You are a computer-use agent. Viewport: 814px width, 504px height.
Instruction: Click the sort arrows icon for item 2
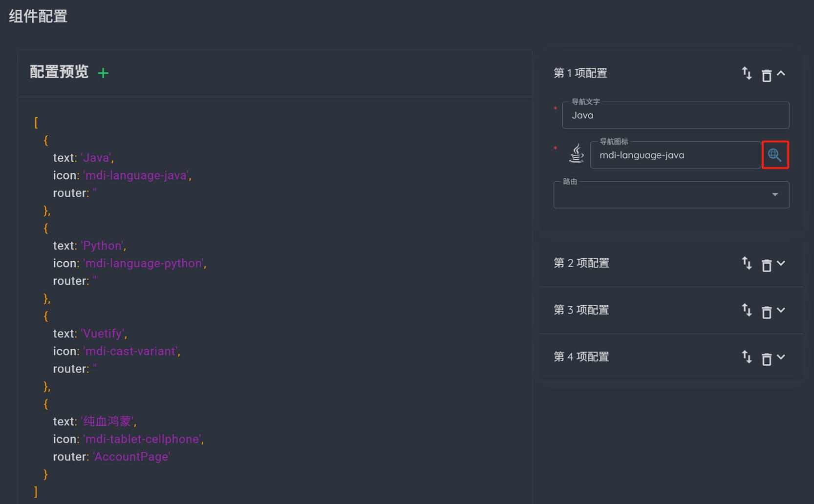[x=747, y=263]
